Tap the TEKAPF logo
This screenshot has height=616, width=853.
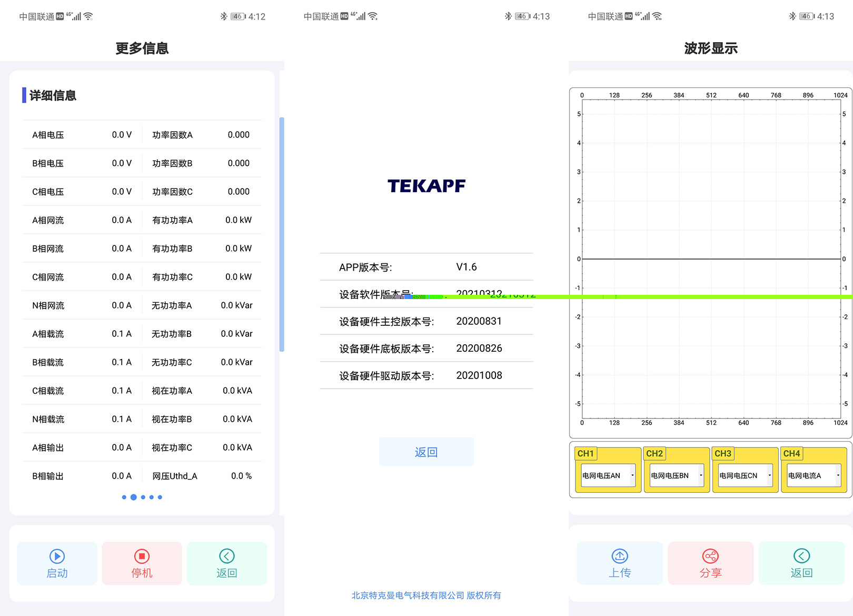426,186
